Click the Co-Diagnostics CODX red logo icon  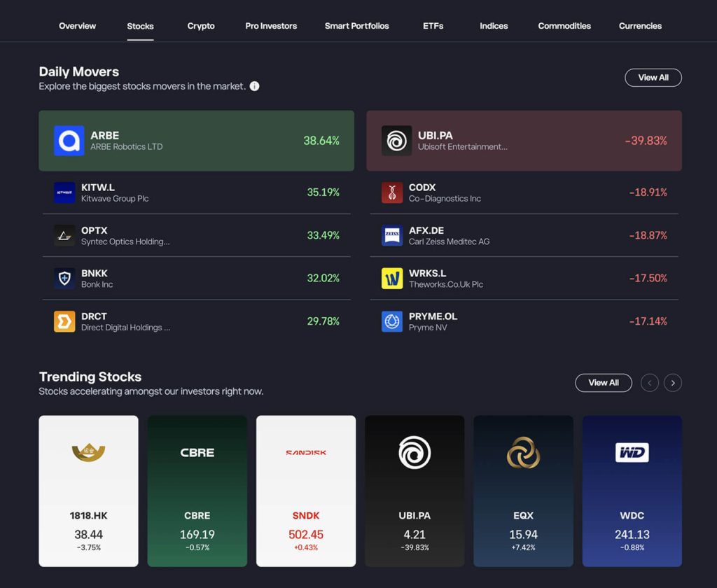pyautogui.click(x=392, y=192)
